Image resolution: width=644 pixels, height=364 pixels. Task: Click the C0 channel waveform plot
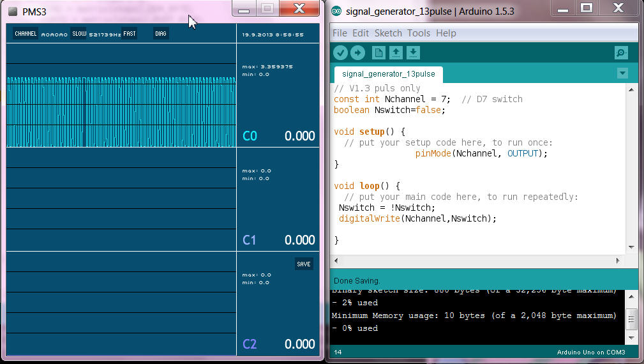[121, 112]
